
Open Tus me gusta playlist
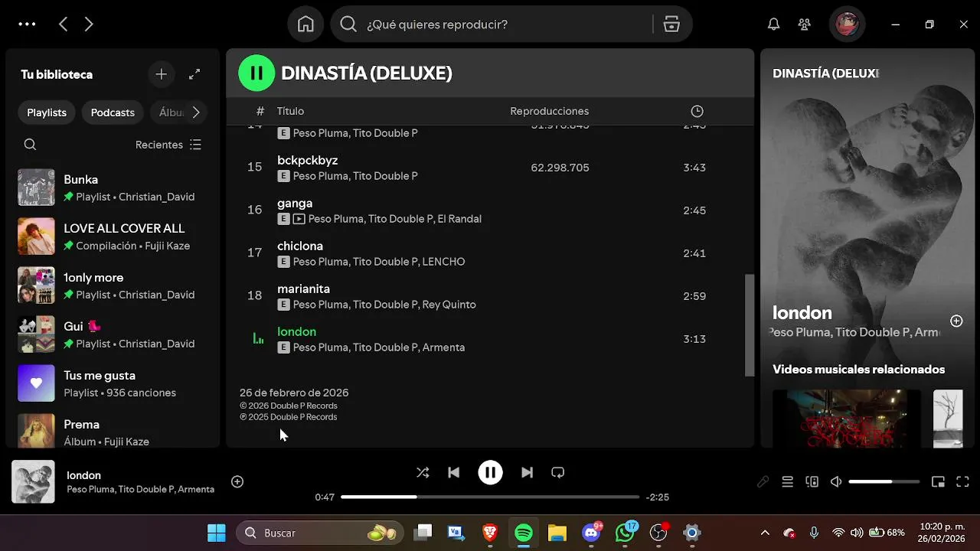click(x=113, y=383)
